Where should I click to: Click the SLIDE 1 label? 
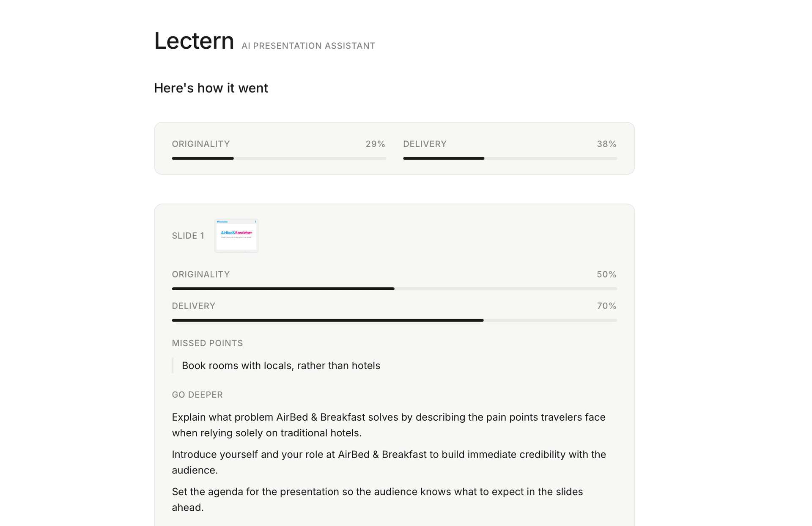click(x=187, y=236)
